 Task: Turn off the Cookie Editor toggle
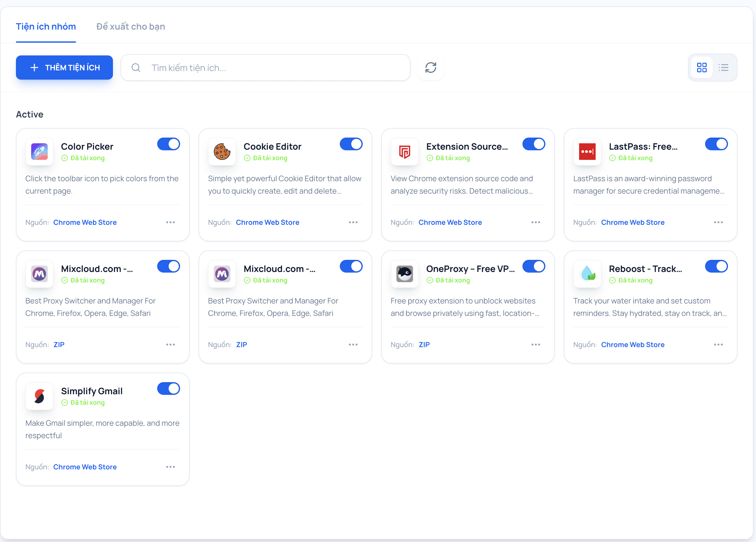(x=351, y=144)
